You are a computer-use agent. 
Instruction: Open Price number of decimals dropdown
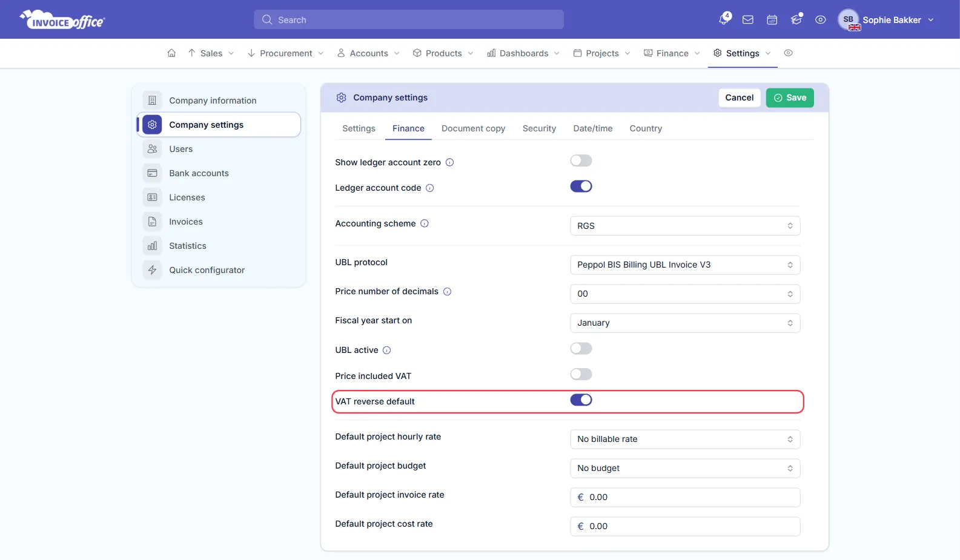(x=685, y=294)
